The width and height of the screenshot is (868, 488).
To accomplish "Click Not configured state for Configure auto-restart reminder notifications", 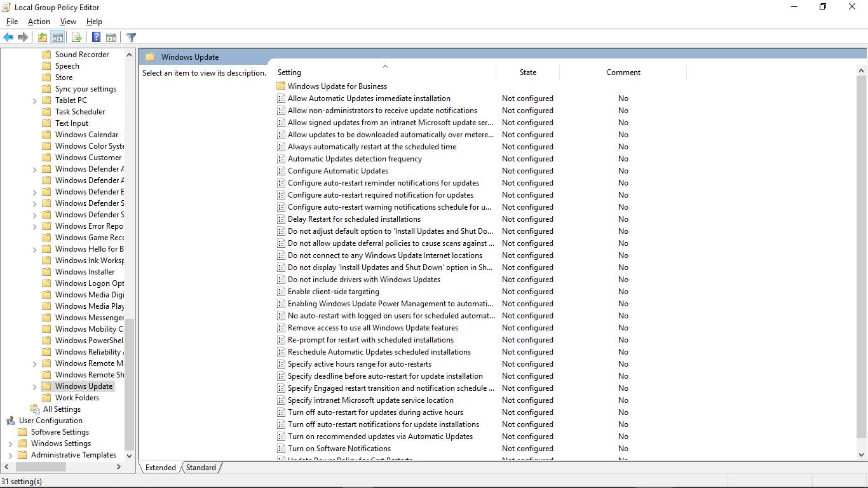I will tap(527, 183).
